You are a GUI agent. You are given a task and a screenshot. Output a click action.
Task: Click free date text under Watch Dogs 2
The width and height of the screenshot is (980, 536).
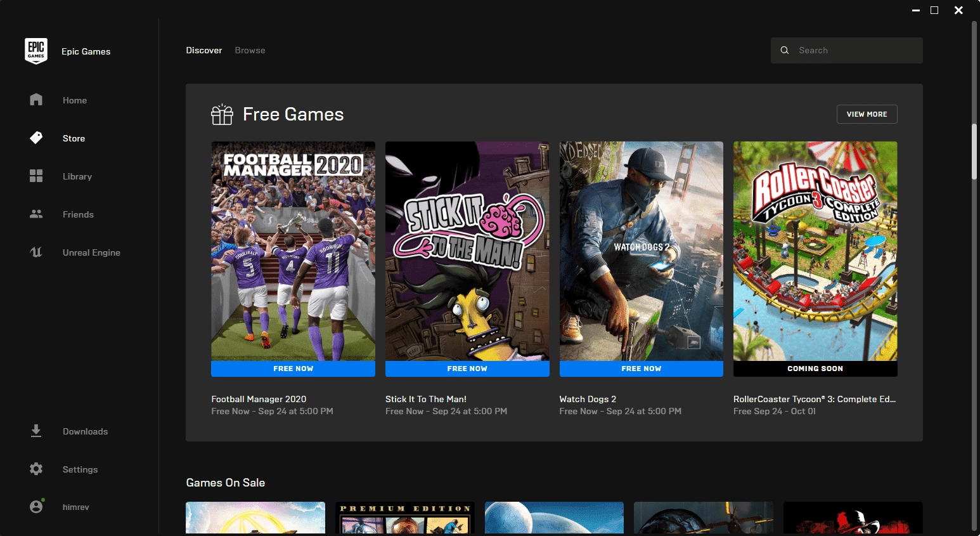tap(621, 411)
